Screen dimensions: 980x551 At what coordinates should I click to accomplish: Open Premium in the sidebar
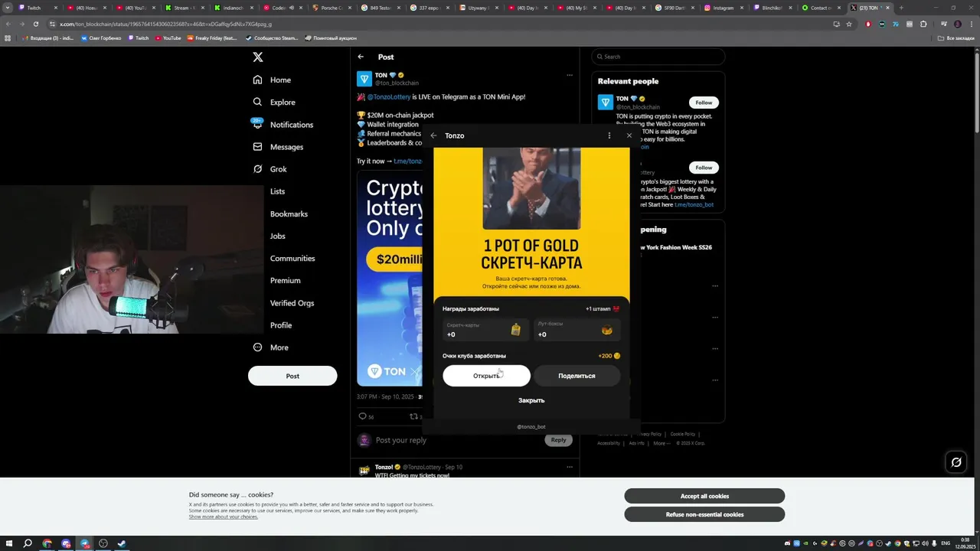pos(285,281)
